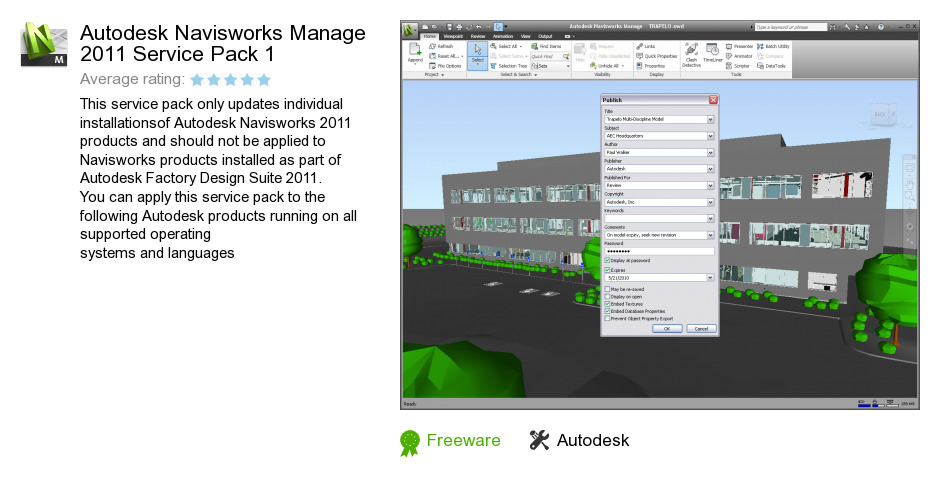Open the Properties window icon
The width and height of the screenshot is (940, 487).
[x=640, y=66]
